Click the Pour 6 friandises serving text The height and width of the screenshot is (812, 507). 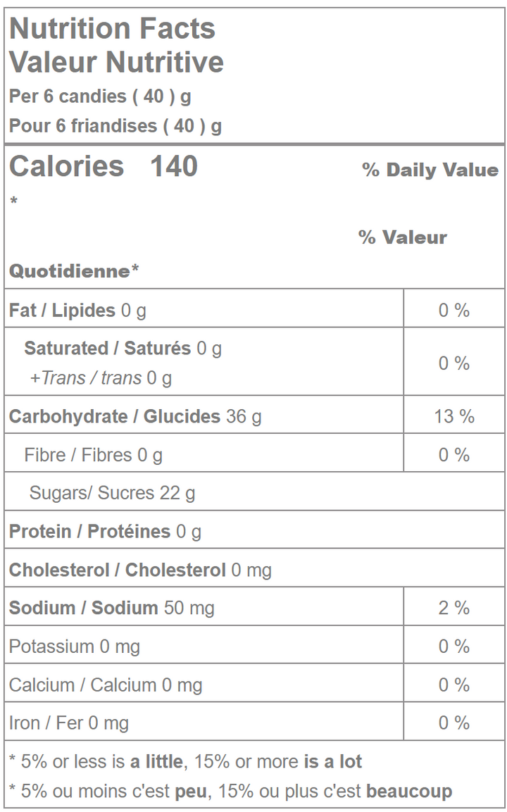coord(115,126)
